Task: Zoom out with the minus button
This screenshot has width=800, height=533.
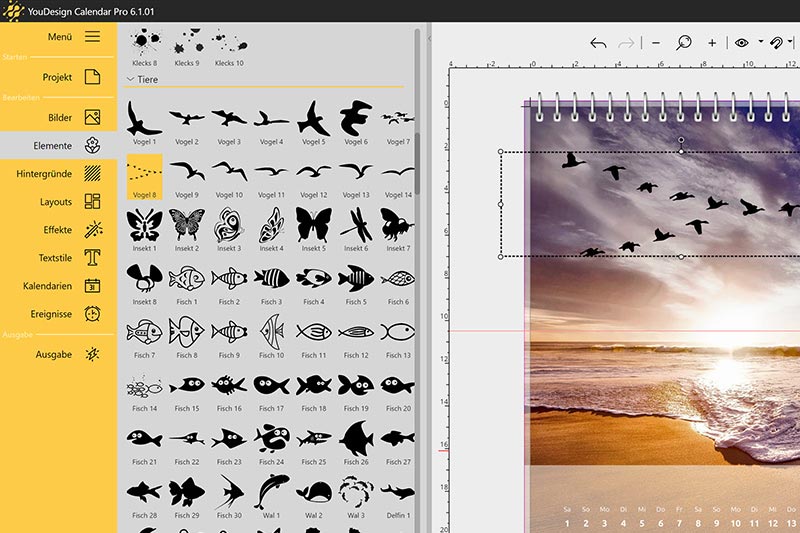Action: click(x=656, y=43)
